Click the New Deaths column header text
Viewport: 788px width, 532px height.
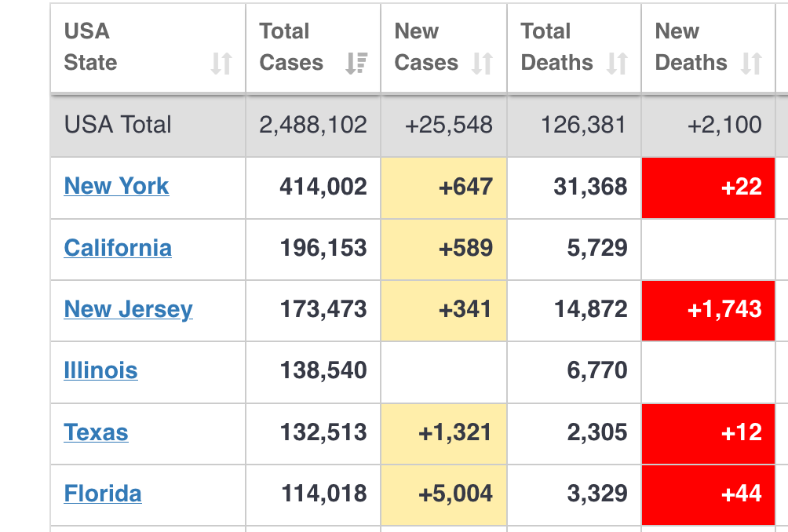coord(691,47)
